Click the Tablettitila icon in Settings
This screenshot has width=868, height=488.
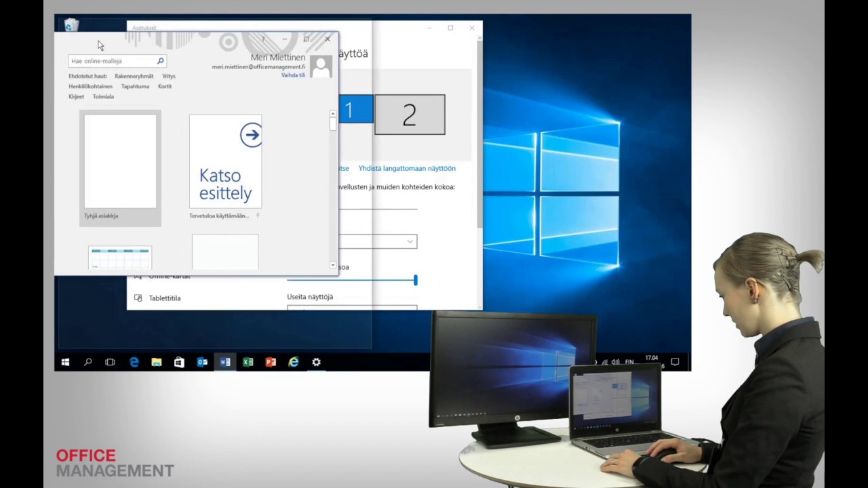pyautogui.click(x=138, y=298)
